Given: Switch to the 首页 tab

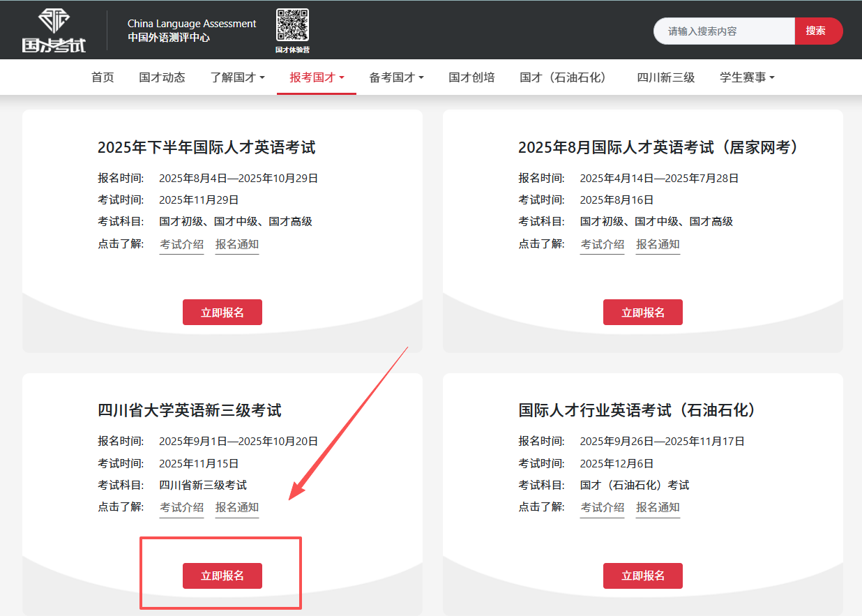Looking at the screenshot, I should coord(103,77).
